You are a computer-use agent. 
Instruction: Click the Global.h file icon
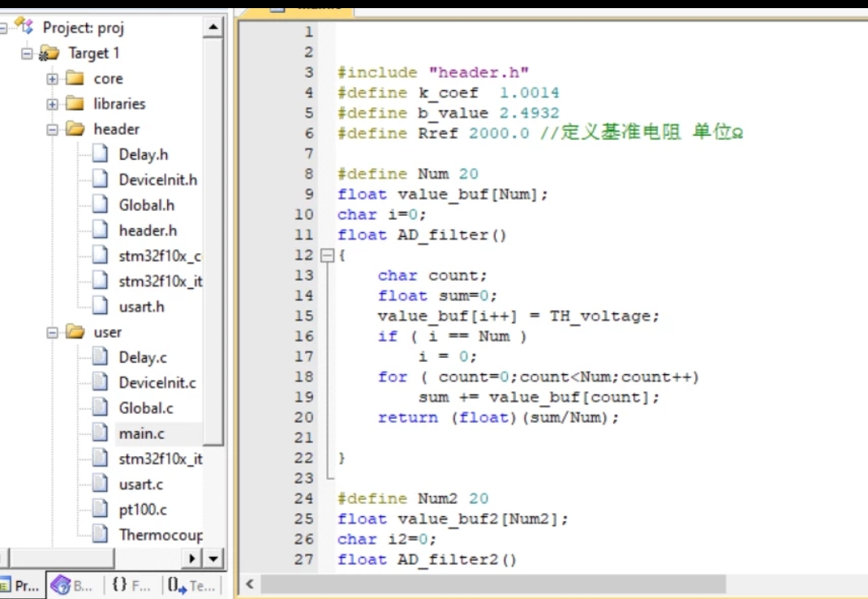101,205
